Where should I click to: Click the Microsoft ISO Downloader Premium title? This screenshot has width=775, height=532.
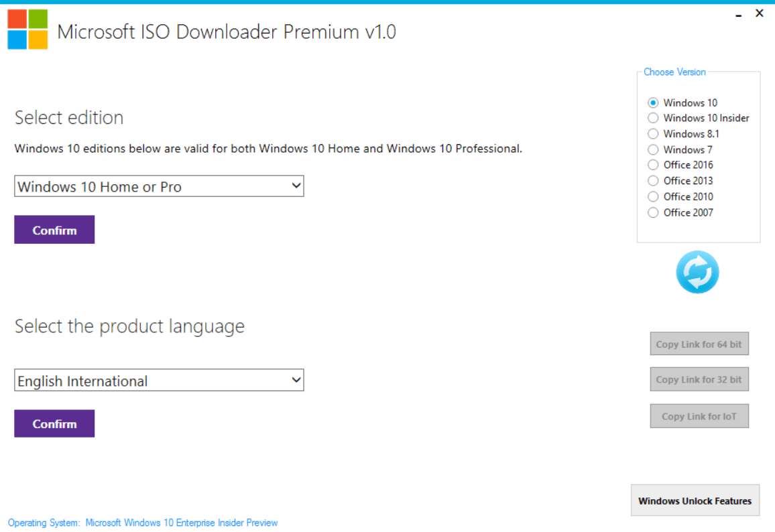pos(227,31)
